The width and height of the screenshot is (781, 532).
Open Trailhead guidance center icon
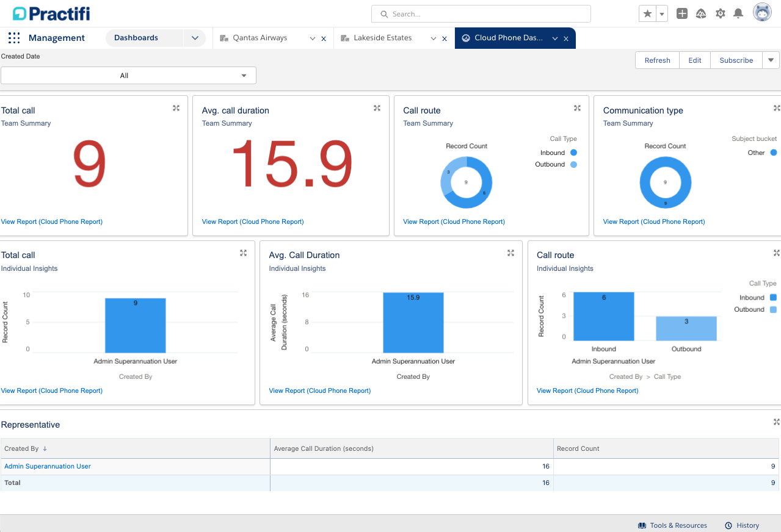[x=701, y=13]
